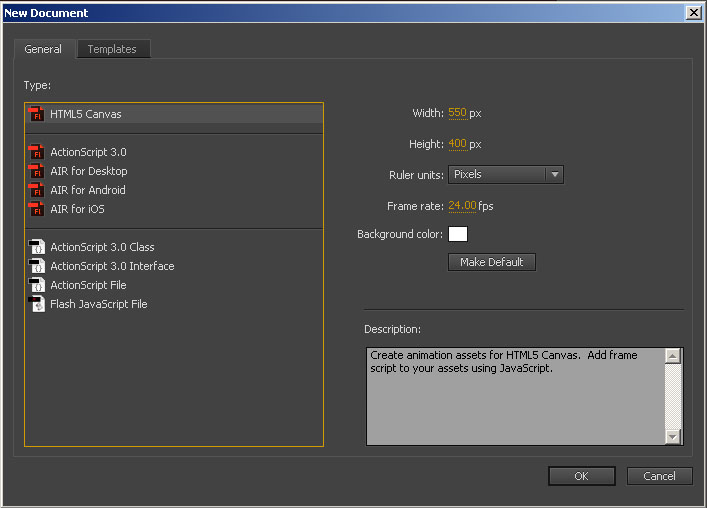Switch to the Templates tab
Image resolution: width=707 pixels, height=508 pixels.
(x=113, y=49)
